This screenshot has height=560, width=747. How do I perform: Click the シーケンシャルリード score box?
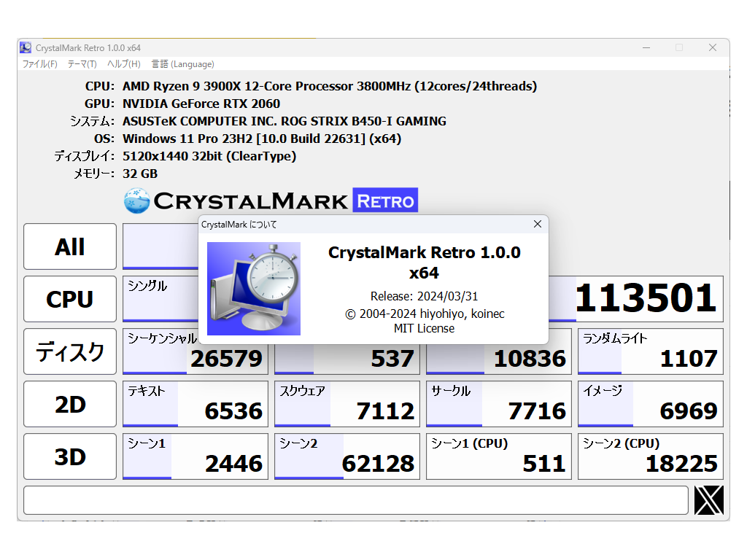(195, 351)
